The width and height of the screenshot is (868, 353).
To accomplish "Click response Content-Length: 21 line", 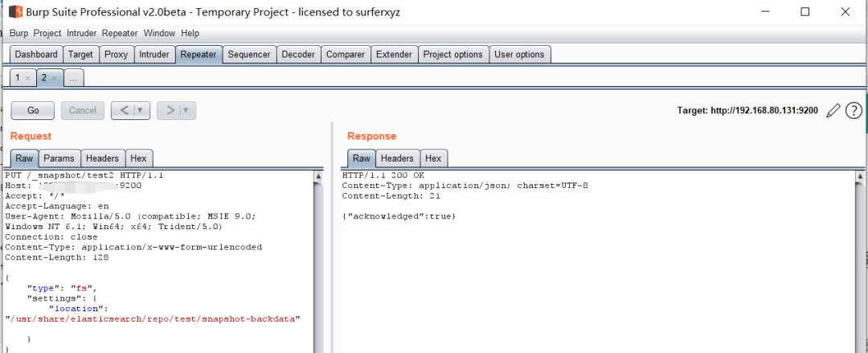I will pyautogui.click(x=391, y=195).
